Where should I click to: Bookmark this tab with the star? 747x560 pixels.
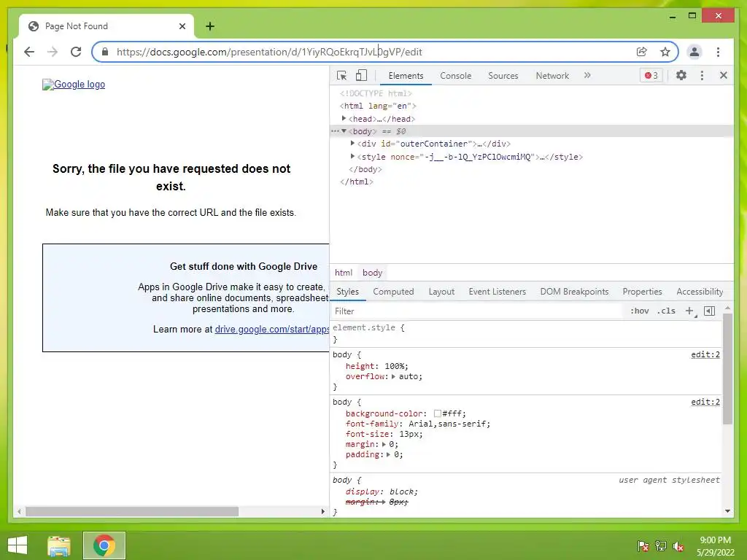tap(665, 52)
